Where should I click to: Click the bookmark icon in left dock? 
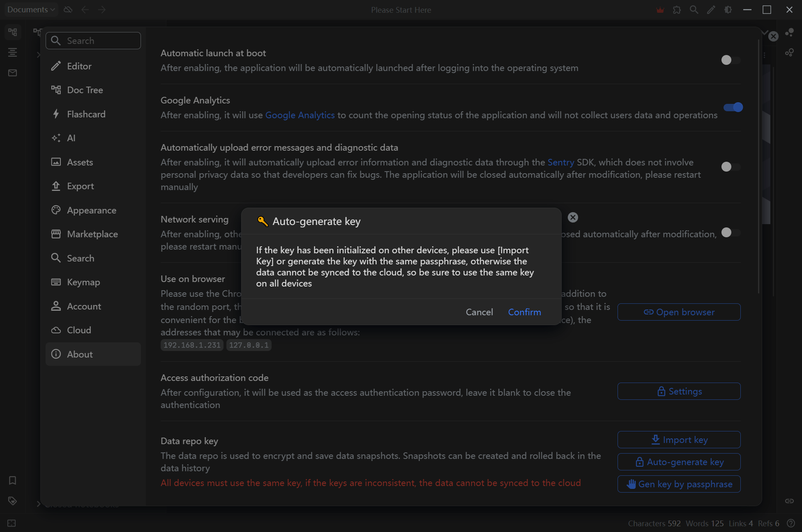click(12, 480)
